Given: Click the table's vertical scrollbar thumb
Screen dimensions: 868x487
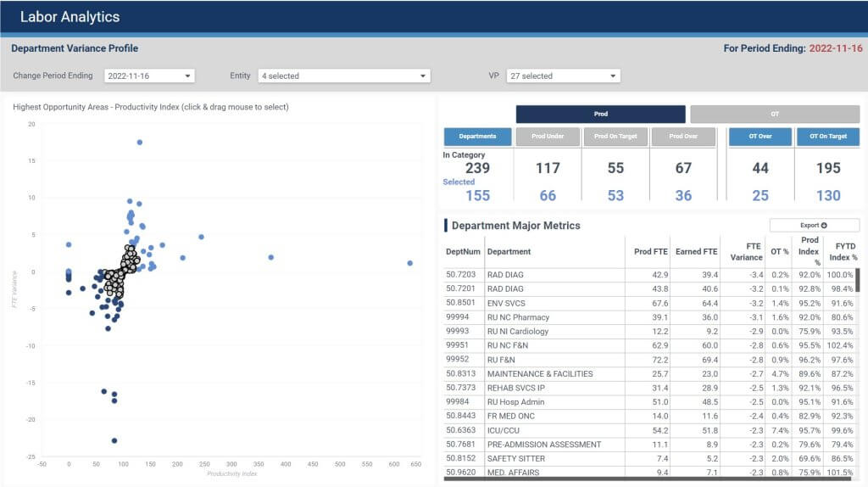Looking at the screenshot, I should tap(857, 279).
